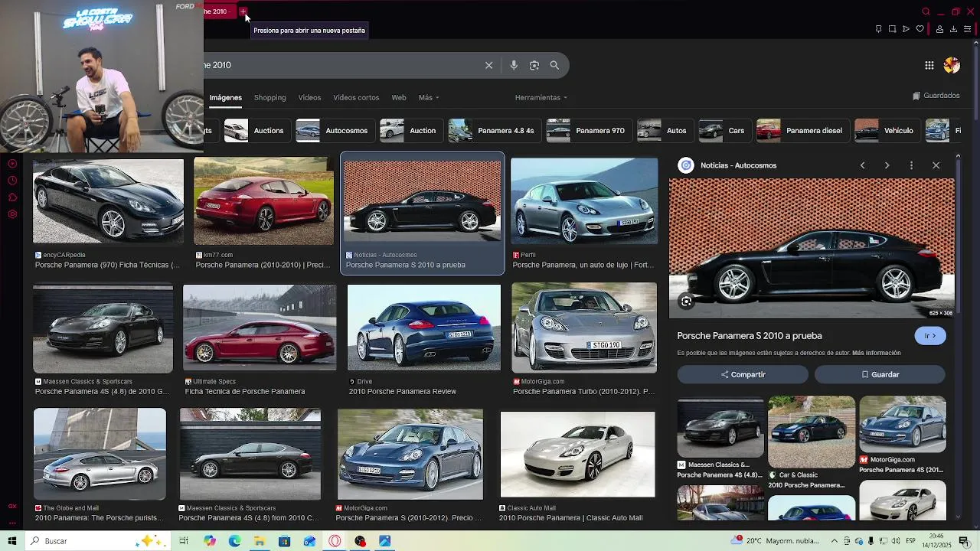Select the Panamera diesel filter chip
980x551 pixels.
tap(802, 131)
